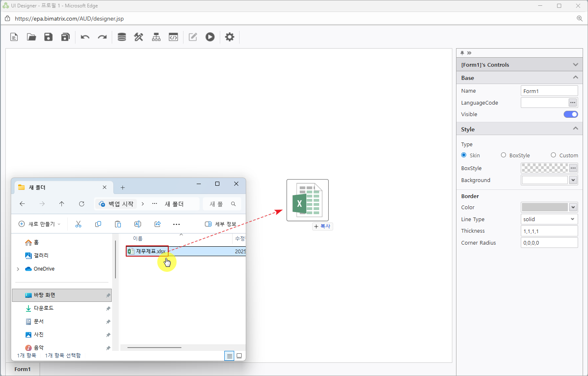Click the Save icon in designer toolbar
The width and height of the screenshot is (588, 376).
48,37
